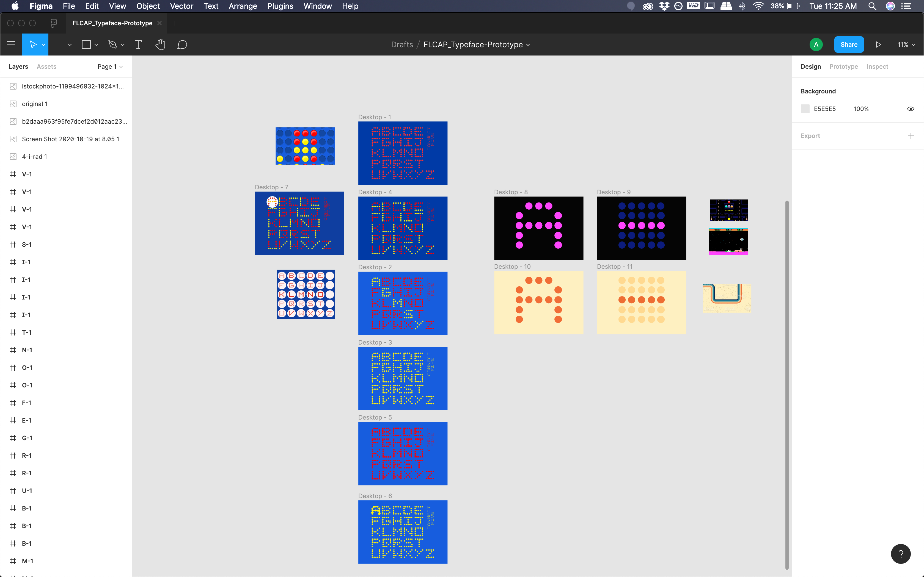This screenshot has height=577, width=924.
Task: Select the Desktop - 8 frame thumbnail
Action: tap(538, 228)
